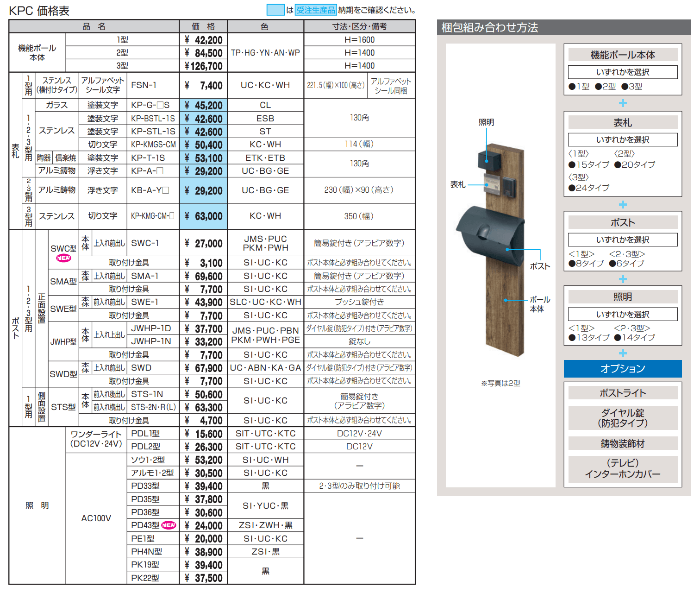Select ●8タイプ for ポスト 1型
The height and width of the screenshot is (593, 700).
point(586,263)
